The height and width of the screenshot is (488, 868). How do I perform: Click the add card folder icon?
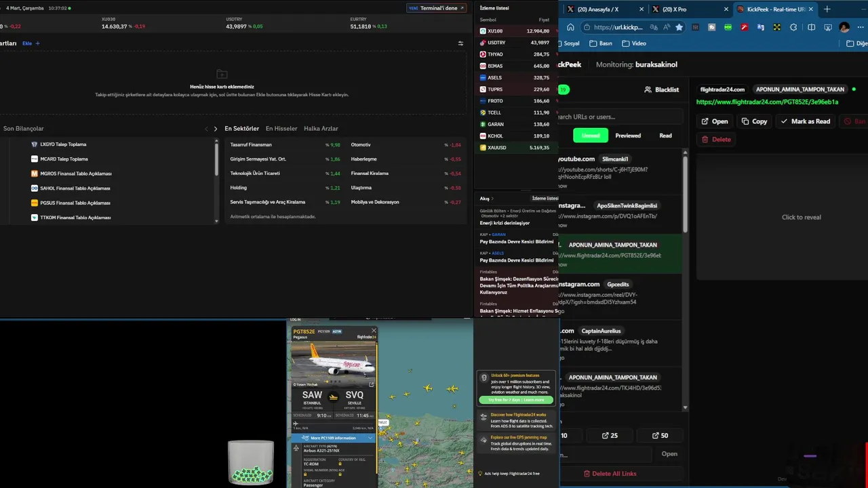pyautogui.click(x=222, y=74)
